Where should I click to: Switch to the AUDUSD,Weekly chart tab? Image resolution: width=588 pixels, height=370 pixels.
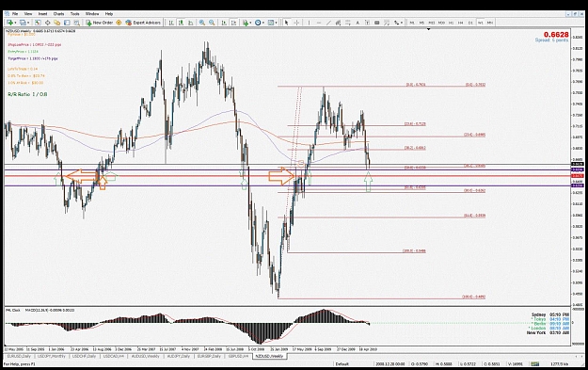click(x=146, y=356)
